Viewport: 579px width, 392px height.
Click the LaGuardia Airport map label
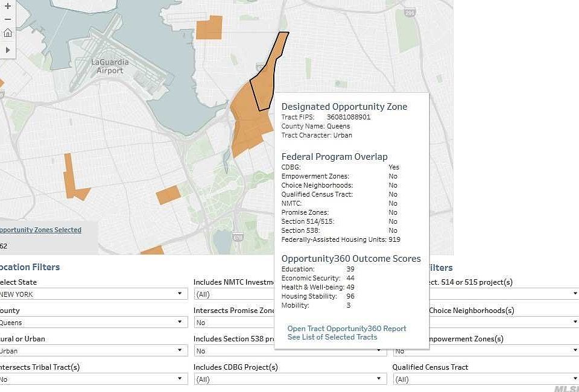pyautogui.click(x=110, y=66)
